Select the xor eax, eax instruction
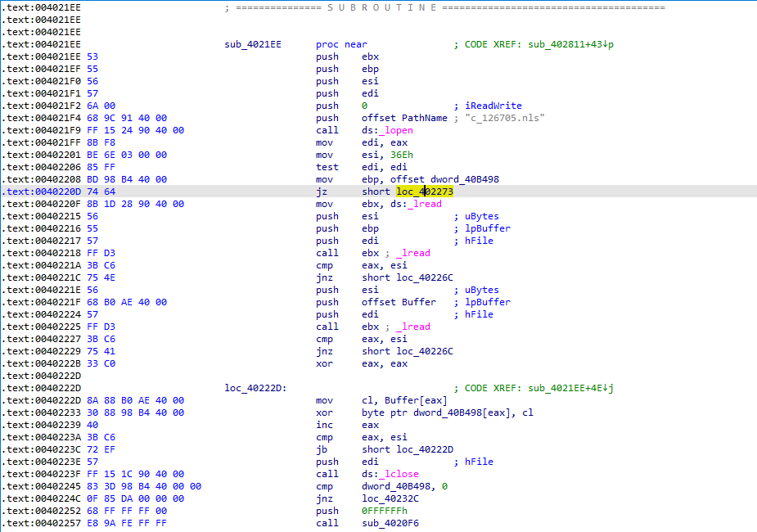 [362, 363]
